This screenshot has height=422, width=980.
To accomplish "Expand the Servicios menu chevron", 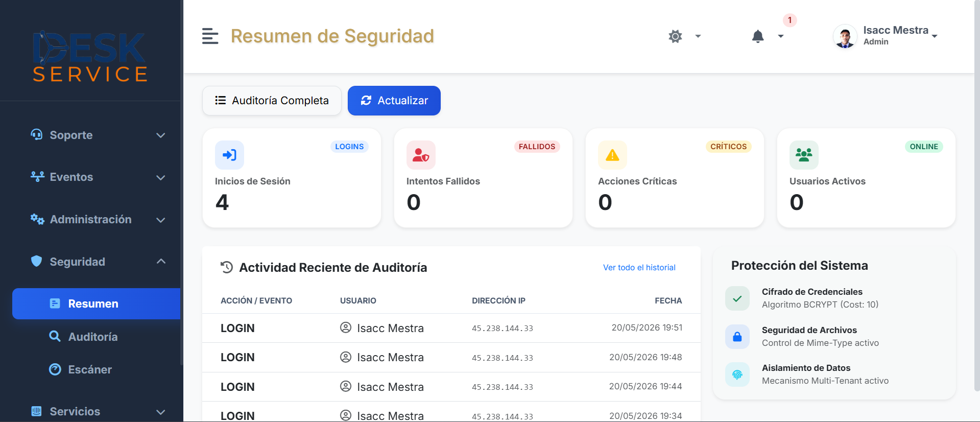I will tap(161, 412).
